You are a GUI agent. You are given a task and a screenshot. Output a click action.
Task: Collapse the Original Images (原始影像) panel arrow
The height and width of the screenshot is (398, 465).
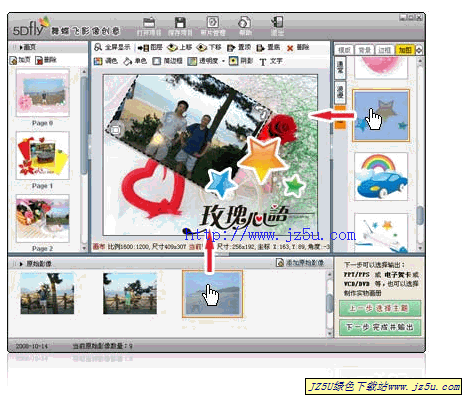21,264
